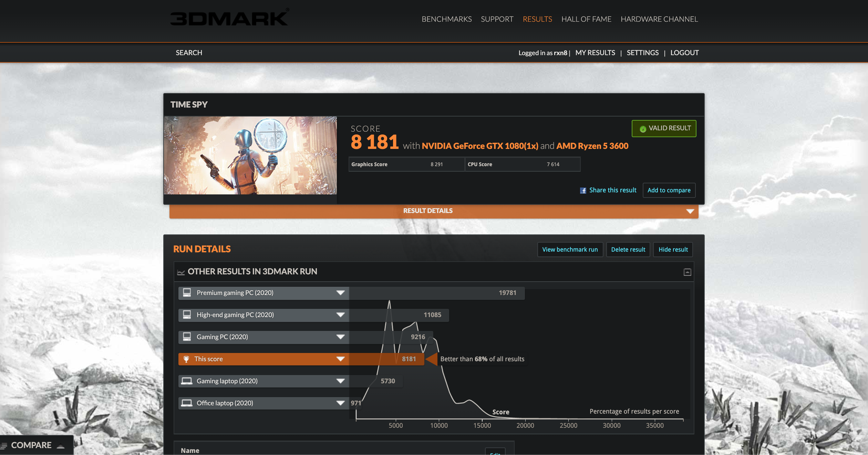Click the Time Spy benchmark thumbnail
This screenshot has height=455, width=868.
[x=250, y=155]
